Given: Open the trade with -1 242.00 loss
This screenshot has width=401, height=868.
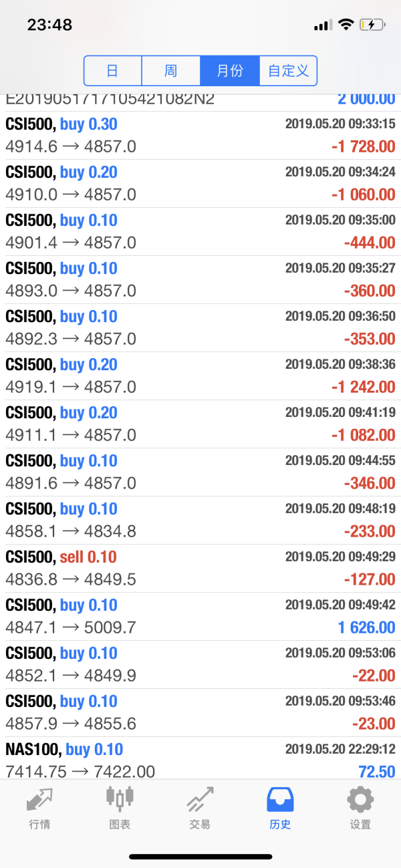Looking at the screenshot, I should coord(200,376).
